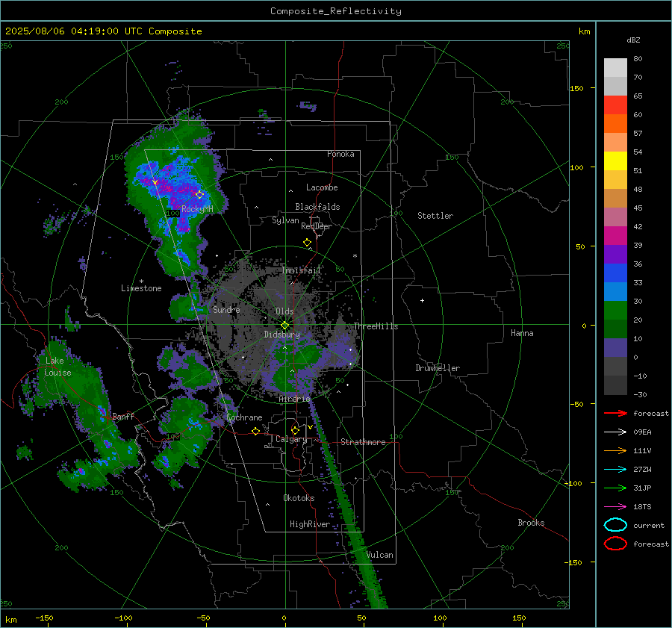Click the Hanna label
The image size is (672, 628).
pos(522,333)
